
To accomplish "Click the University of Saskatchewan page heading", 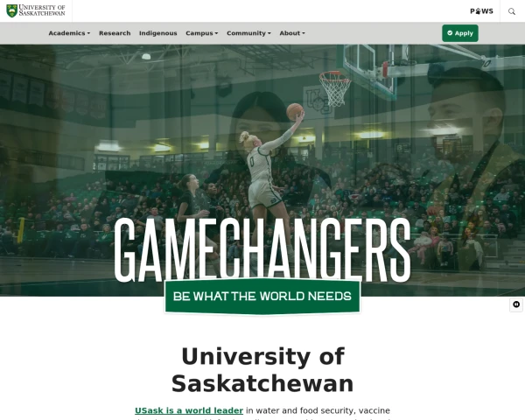I will [262, 370].
